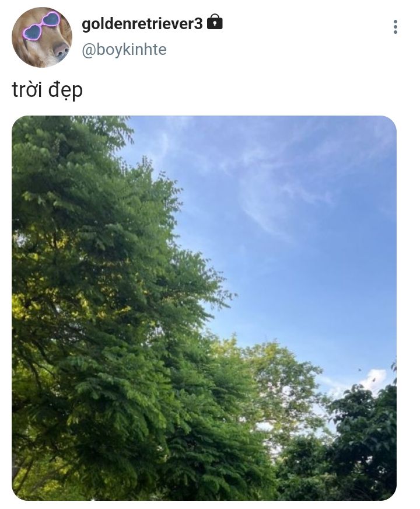This screenshot has height=509, width=420.
Task: Open the golden retriever profile avatar
Action: 42,37
